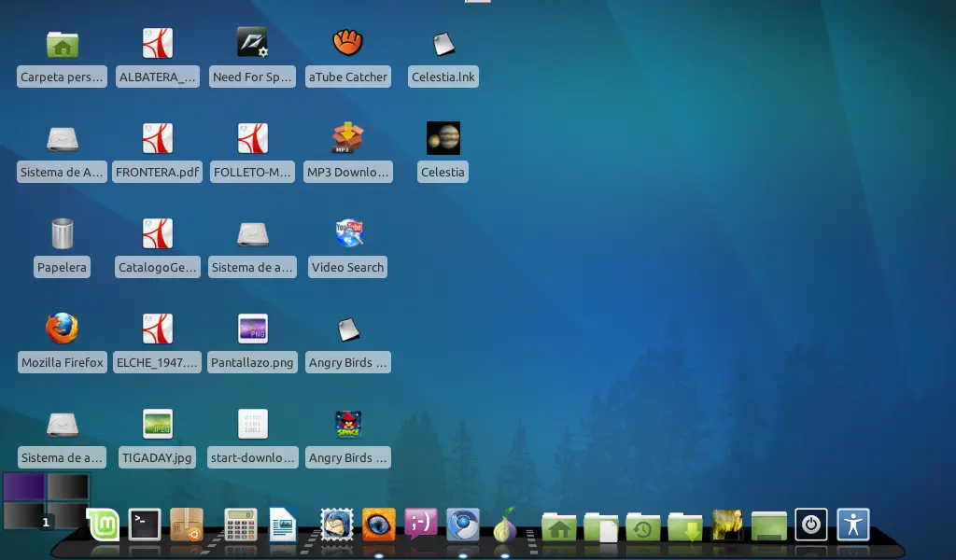Open the start-downlo... binary file
The image size is (956, 560).
(252, 424)
